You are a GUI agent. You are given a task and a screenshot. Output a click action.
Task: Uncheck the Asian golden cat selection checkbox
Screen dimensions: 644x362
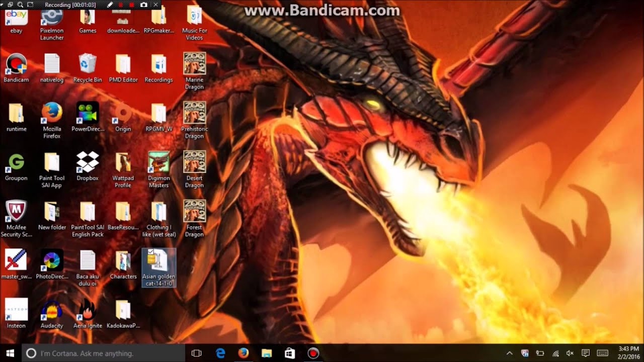151,251
